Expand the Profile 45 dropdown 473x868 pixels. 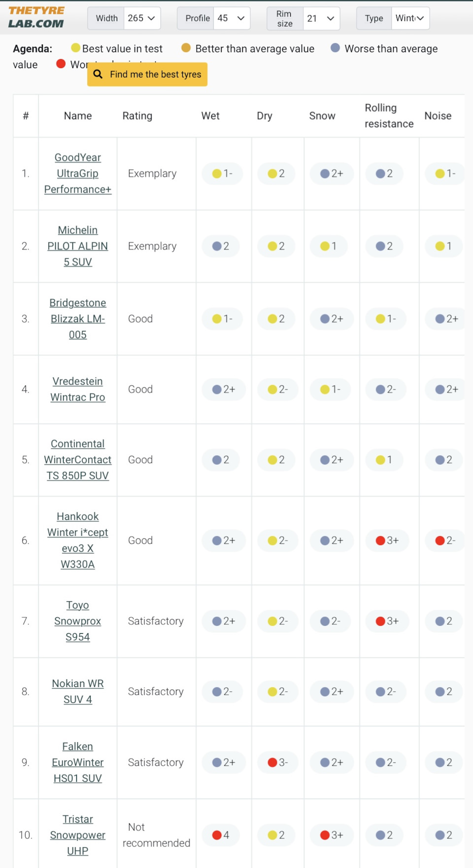coord(232,18)
